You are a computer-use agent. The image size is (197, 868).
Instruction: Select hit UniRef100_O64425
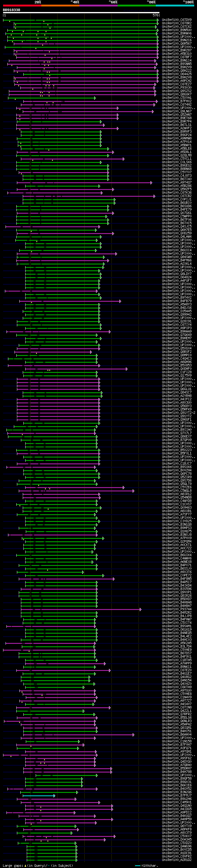tap(177, 74)
